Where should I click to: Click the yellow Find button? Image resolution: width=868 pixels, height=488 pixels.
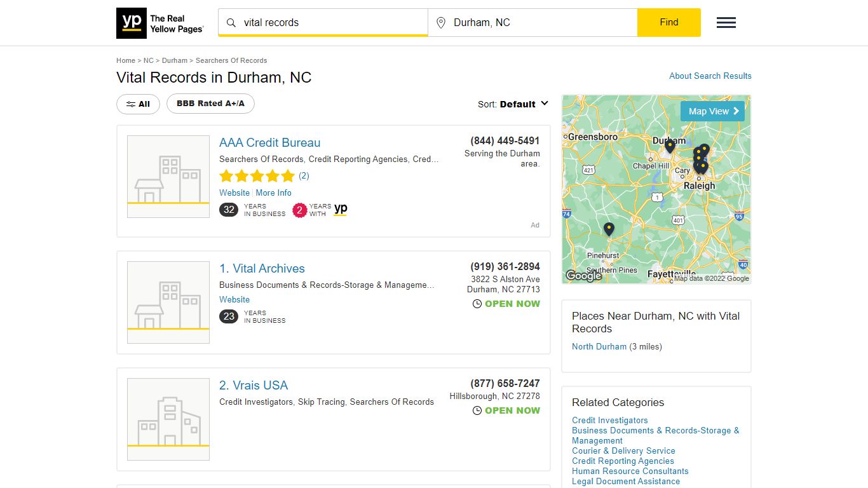click(x=669, y=23)
